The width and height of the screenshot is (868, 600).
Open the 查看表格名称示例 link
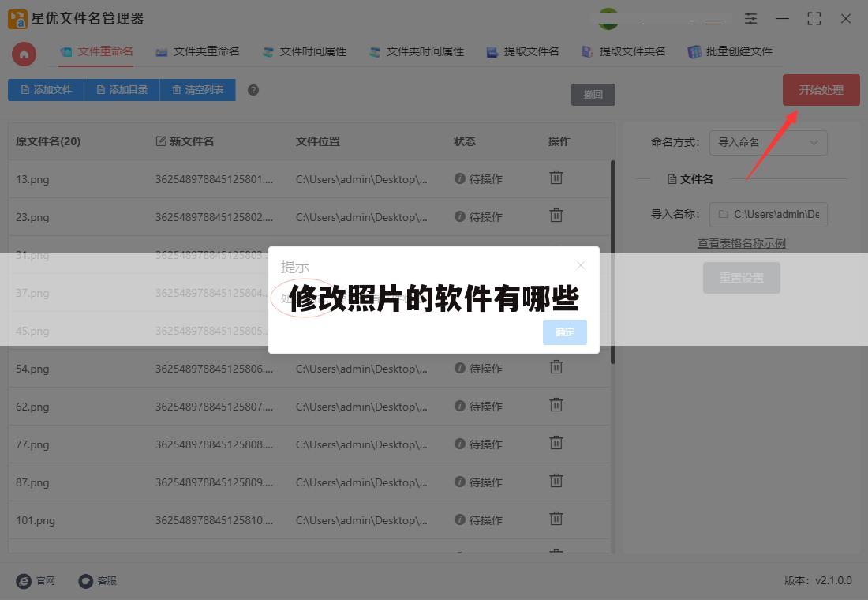pyautogui.click(x=741, y=243)
